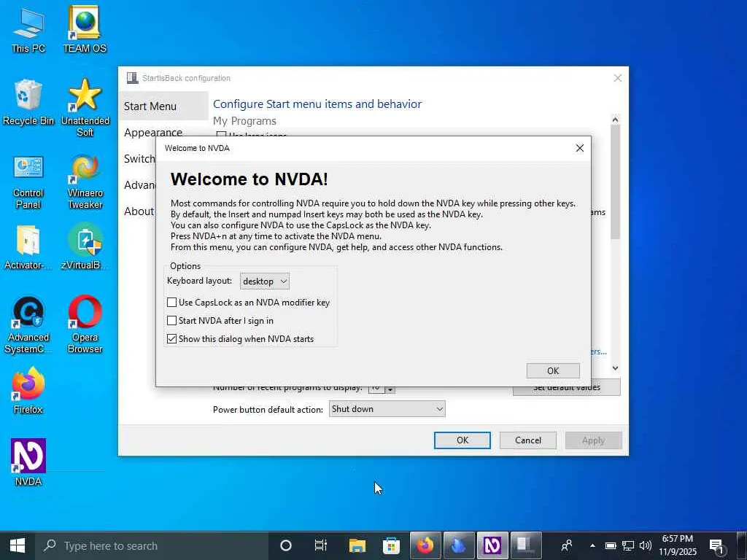Viewport: 747px width, 560px height.
Task: Switch to StartIsBack taskbar button
Action: (x=525, y=545)
